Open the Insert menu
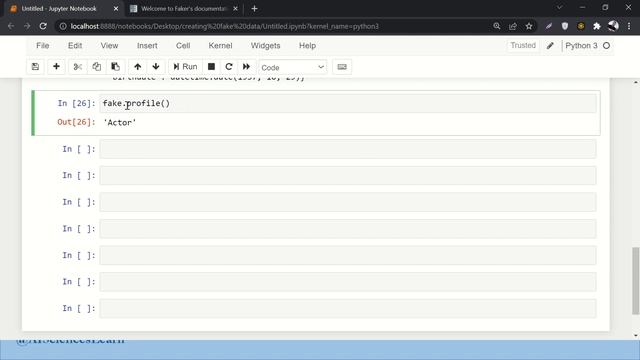 coord(147,46)
